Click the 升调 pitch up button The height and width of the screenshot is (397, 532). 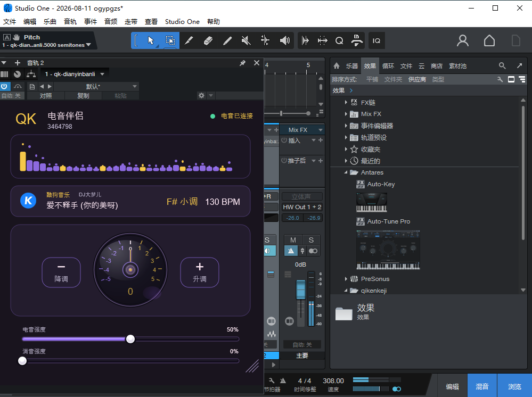tap(200, 272)
